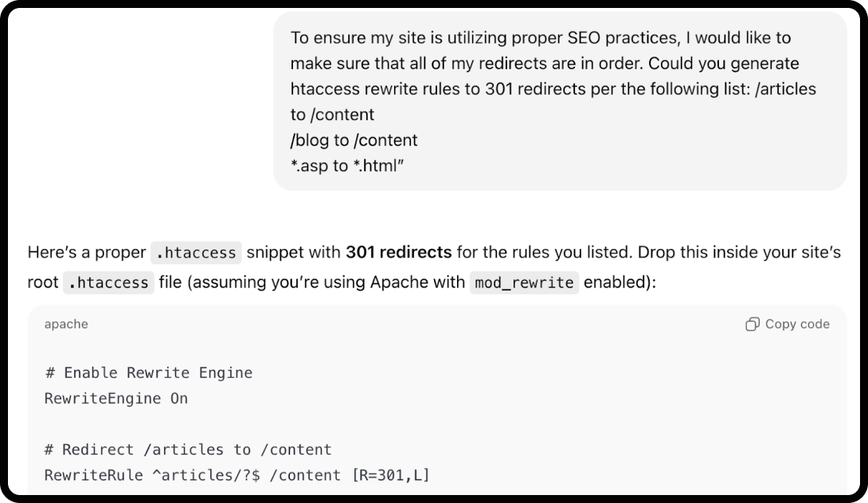Viewport: 868px width, 503px height.
Task: Click the "RewriteEngine On" code line
Action: point(116,399)
